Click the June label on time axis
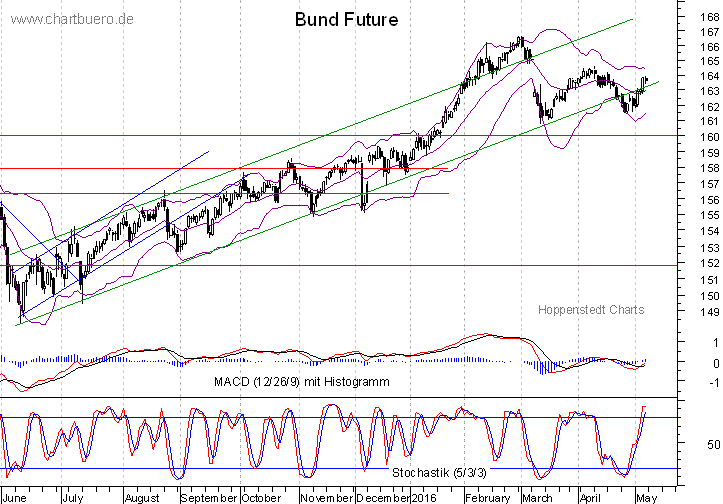This screenshot has height=504, width=723. [15, 498]
